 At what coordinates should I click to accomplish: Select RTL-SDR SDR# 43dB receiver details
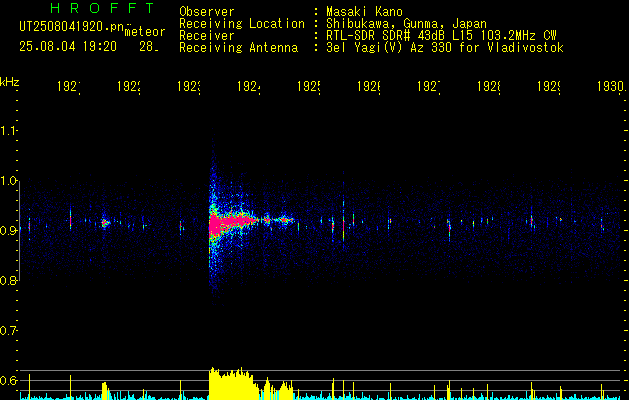(441, 36)
